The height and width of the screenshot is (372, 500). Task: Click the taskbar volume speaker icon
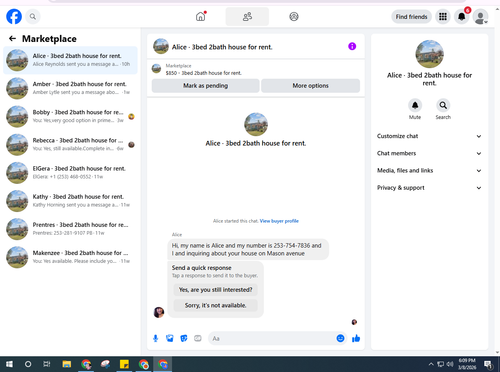[x=450, y=364]
